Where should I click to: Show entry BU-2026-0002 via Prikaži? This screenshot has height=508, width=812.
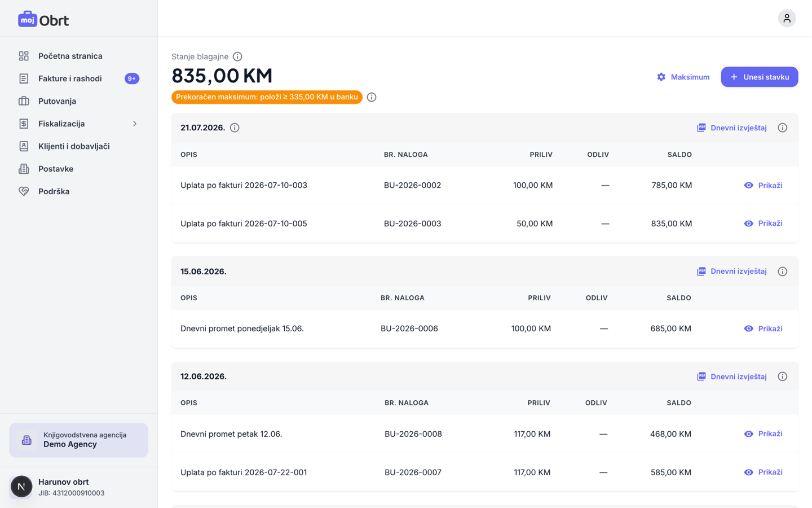click(763, 185)
